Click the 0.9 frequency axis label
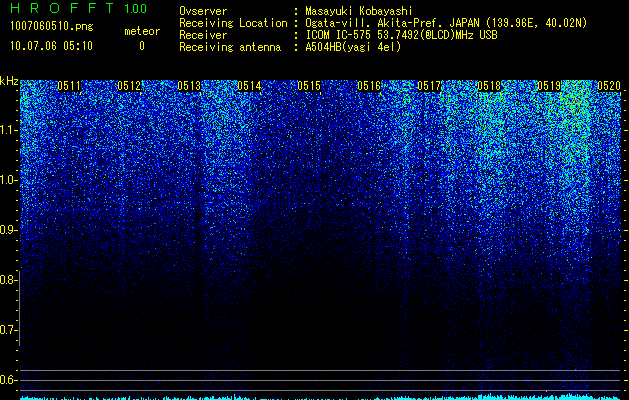629x400 pixels. tap(8, 230)
